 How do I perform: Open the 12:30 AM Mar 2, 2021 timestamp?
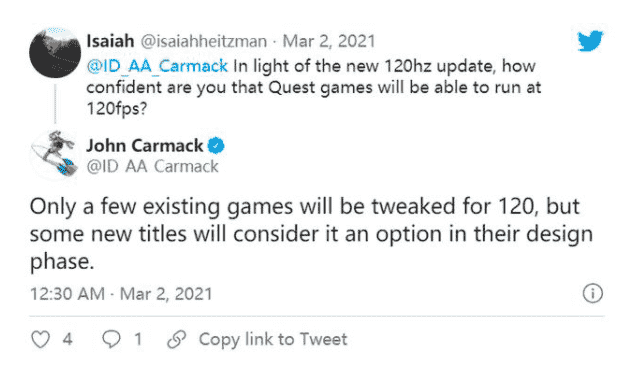(x=121, y=294)
